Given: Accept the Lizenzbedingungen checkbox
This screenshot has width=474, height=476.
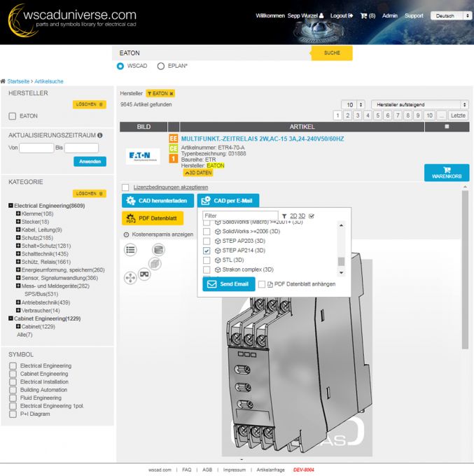Looking at the screenshot, I should 125,188.
